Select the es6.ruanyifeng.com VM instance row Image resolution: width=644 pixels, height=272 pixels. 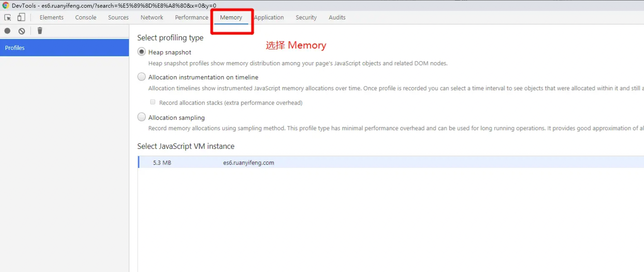391,162
